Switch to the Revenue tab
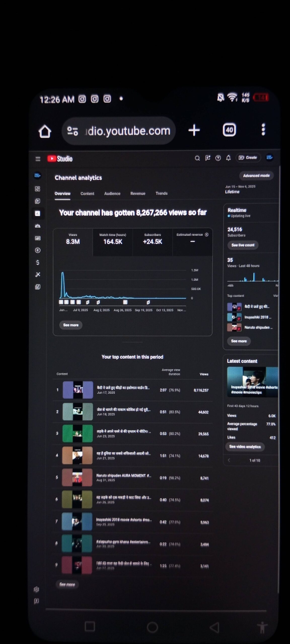This screenshot has width=290, height=644. click(x=138, y=193)
